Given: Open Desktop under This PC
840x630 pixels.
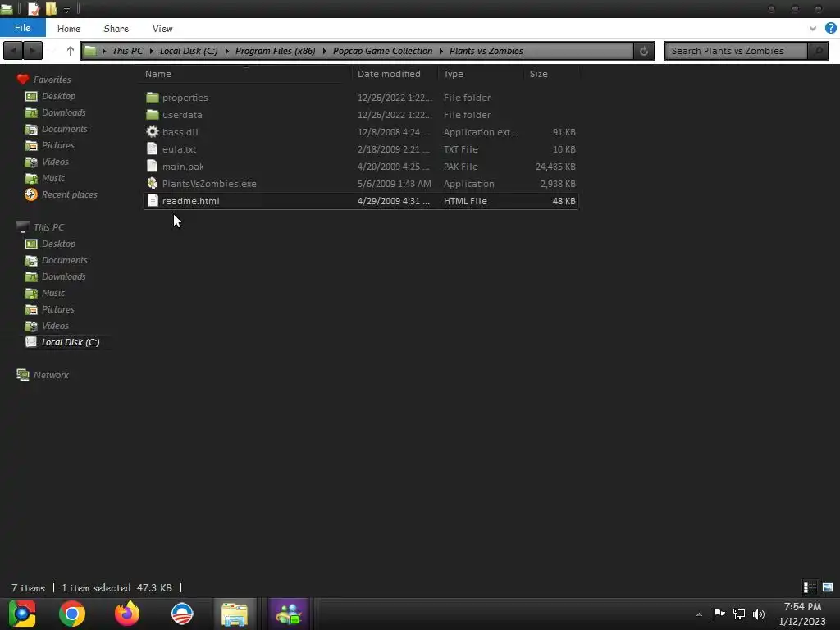Looking at the screenshot, I should pyautogui.click(x=58, y=244).
